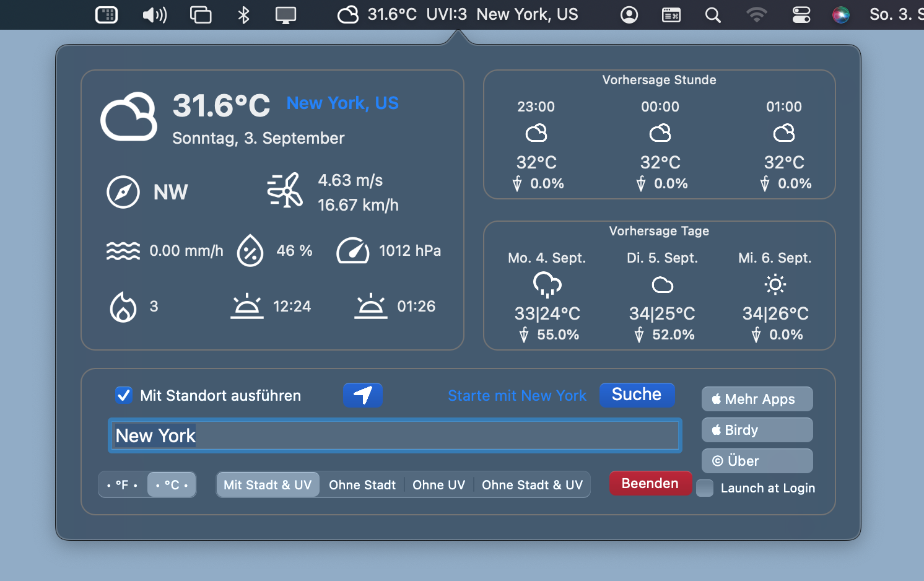Open the Mehr Apps button

pos(757,399)
